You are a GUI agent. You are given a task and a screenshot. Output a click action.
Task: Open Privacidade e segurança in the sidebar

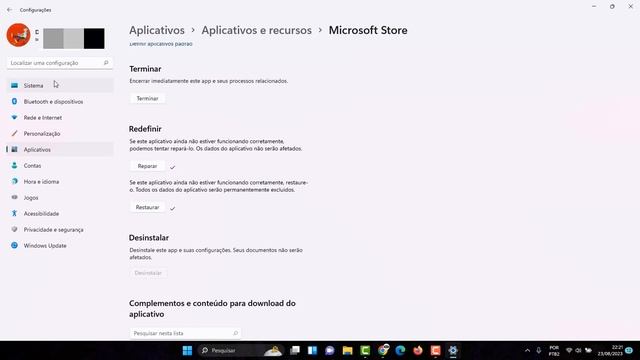pyautogui.click(x=60, y=230)
